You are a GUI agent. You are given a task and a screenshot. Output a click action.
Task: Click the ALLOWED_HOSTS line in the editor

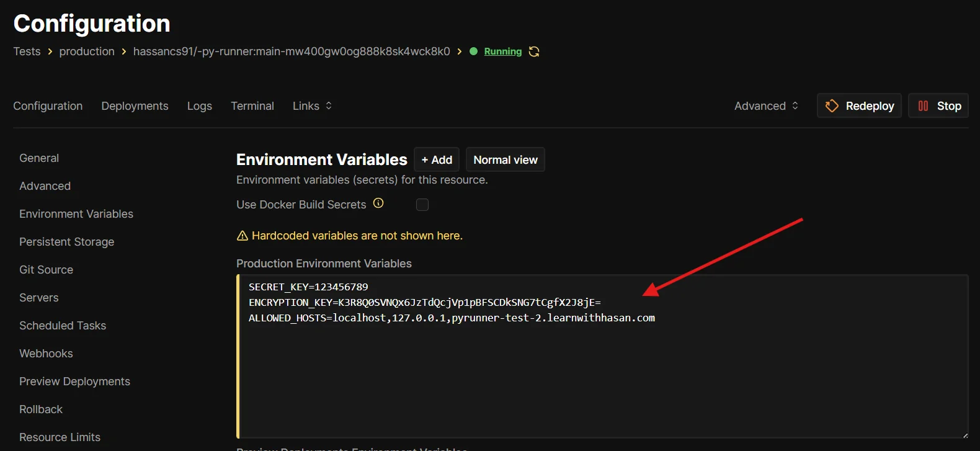point(452,318)
